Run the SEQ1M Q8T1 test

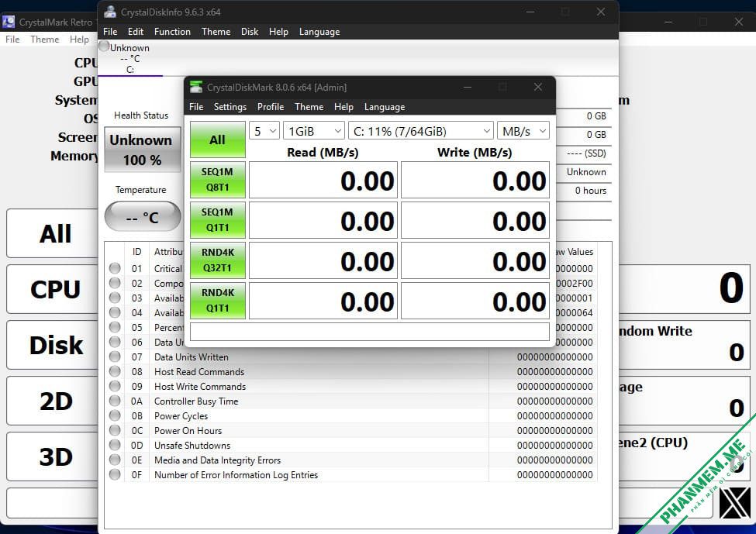[217, 180]
